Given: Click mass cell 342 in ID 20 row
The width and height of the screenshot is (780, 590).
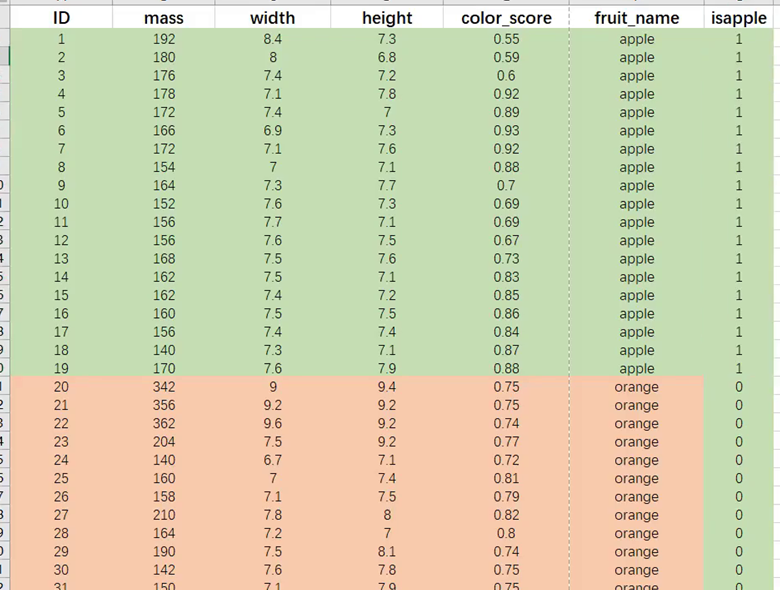Looking at the screenshot, I should (x=164, y=387).
